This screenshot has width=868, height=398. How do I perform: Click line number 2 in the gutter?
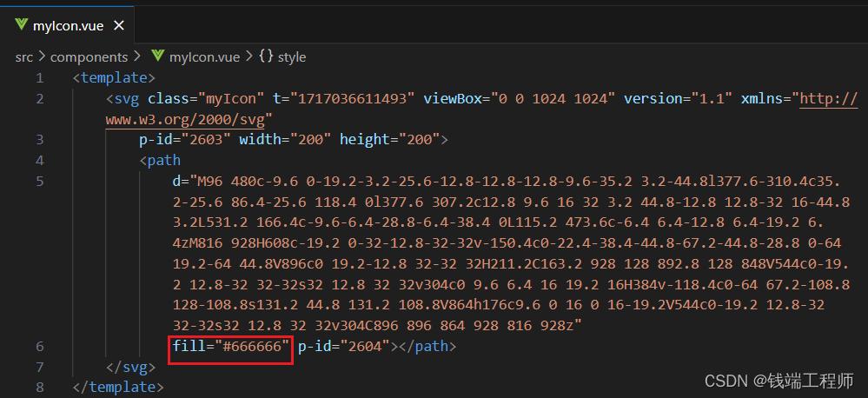[x=39, y=99]
